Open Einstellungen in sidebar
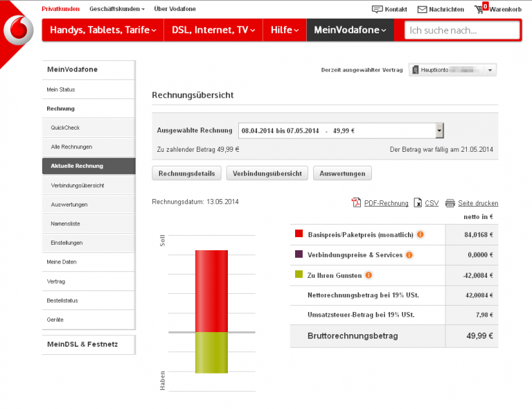Screen dimensions: 532x409 89,243
